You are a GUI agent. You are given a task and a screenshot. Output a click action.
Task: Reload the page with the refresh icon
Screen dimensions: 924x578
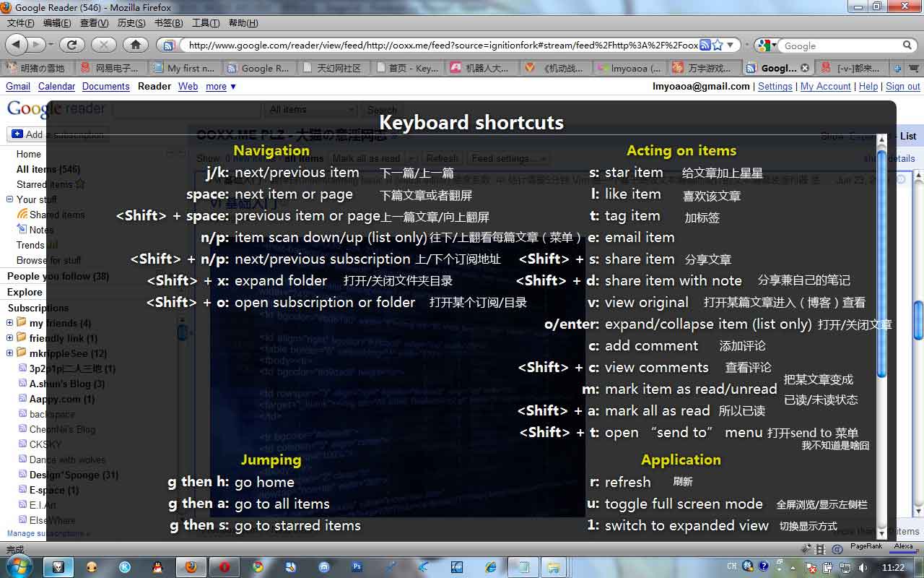pyautogui.click(x=71, y=45)
